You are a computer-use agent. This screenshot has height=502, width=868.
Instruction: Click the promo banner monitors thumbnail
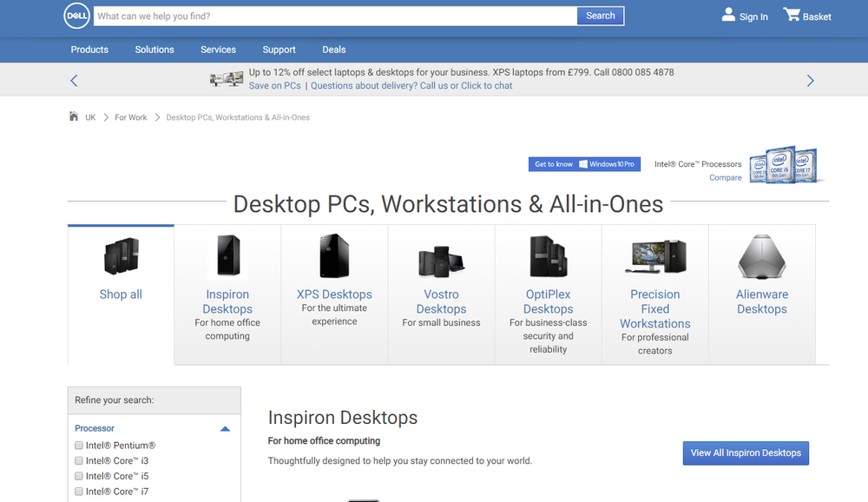227,79
